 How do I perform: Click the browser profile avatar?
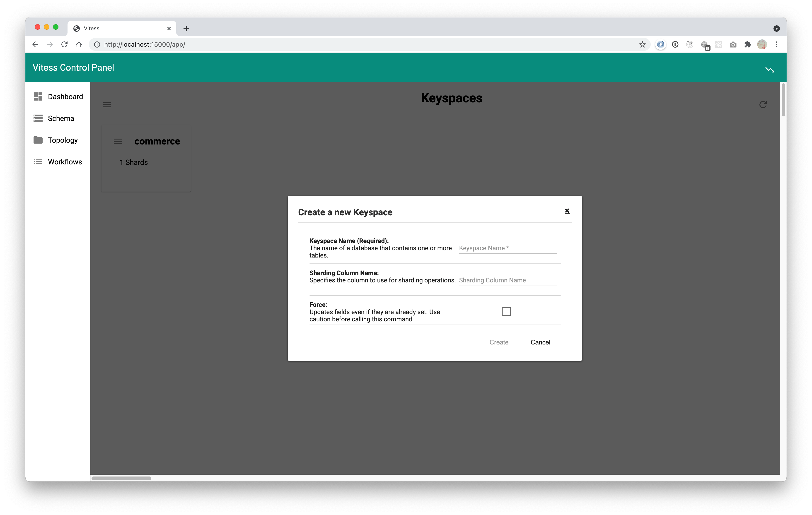[x=762, y=44]
